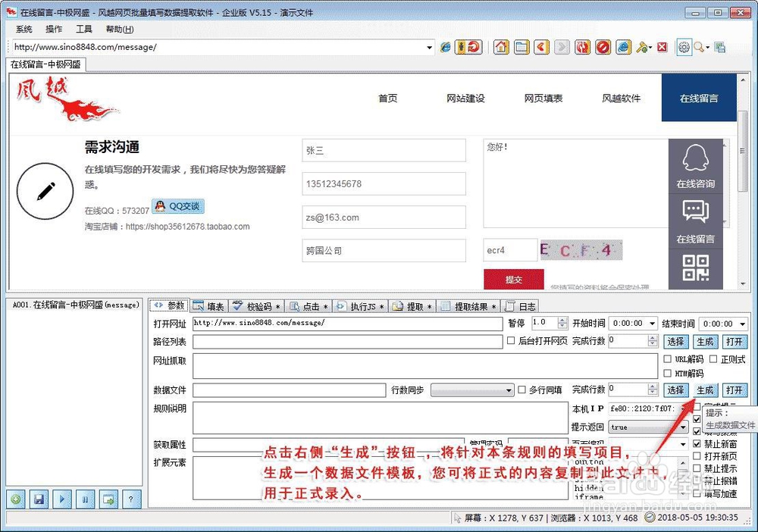Screen dimensions: 758x532
Task: Click the save-window icon at toolbar end
Action: click(x=720, y=47)
